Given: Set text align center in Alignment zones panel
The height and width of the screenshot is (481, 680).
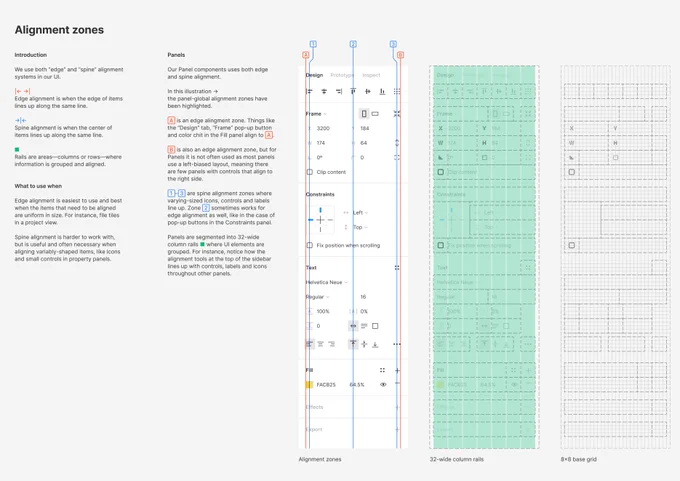Looking at the screenshot, I should click(x=320, y=344).
